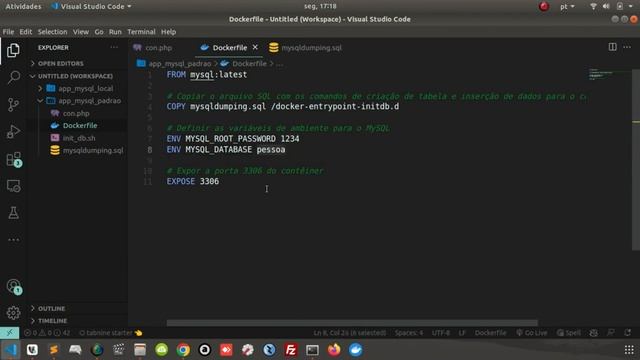Viewport: 640px width, 360px height.
Task: Expand the Open Editors section
Action: click(60, 63)
